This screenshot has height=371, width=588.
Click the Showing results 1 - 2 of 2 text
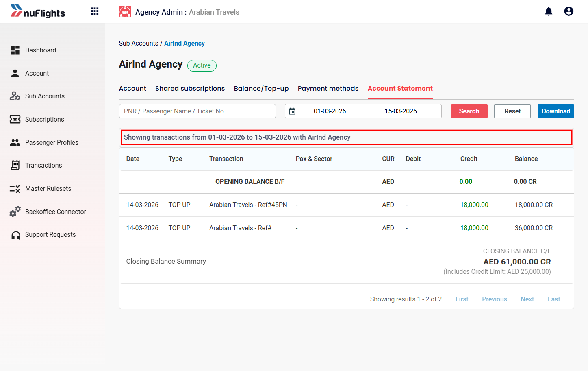406,299
